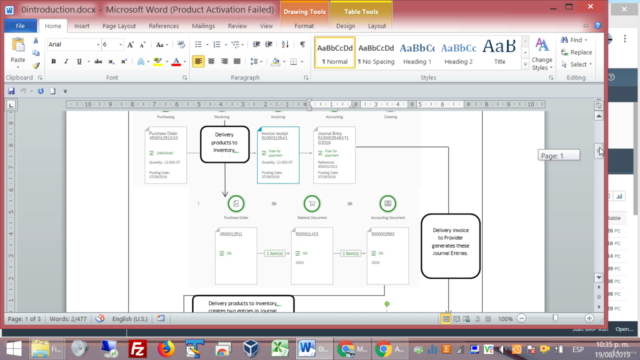Apply strikethrough formatting
Screen dimensions: 640x360
click(x=98, y=62)
